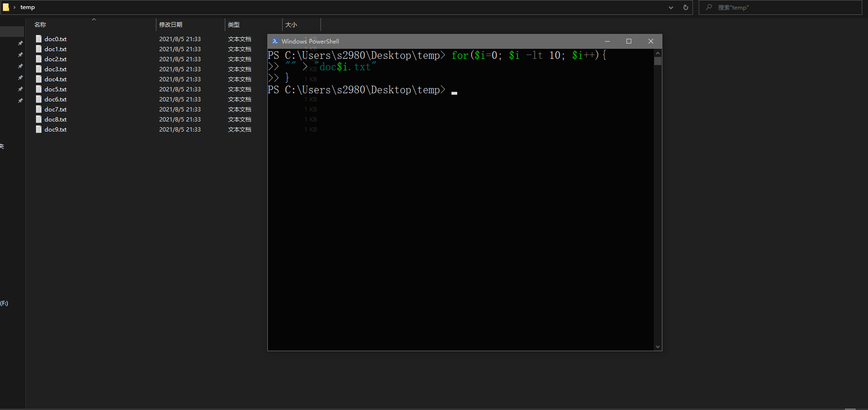The width and height of the screenshot is (868, 410).
Task: Click the doc5.txt file name
Action: [x=55, y=89]
